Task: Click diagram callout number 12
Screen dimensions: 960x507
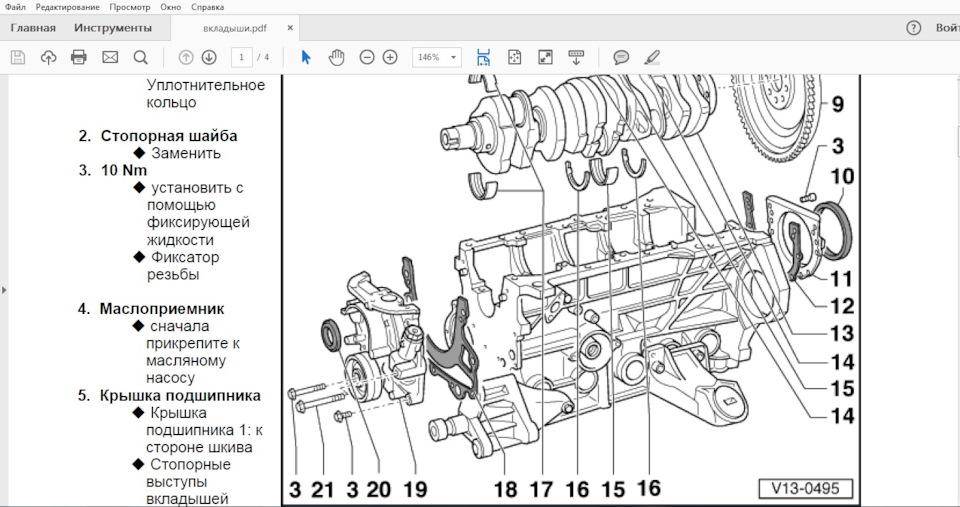Action: (841, 306)
